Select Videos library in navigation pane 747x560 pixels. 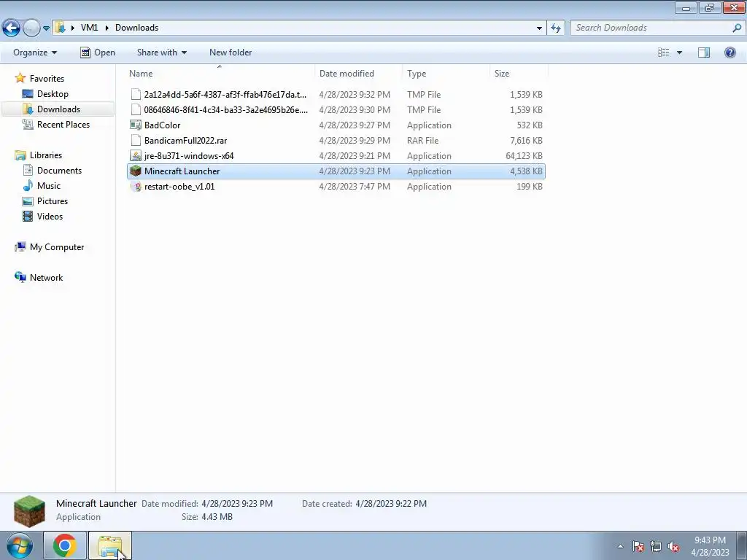[x=50, y=216]
